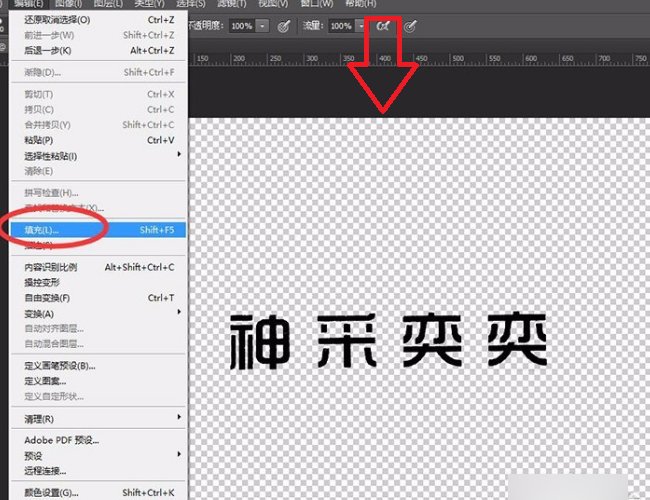Click the pressure-for-opacity icon beside 不透明度

tap(284, 27)
